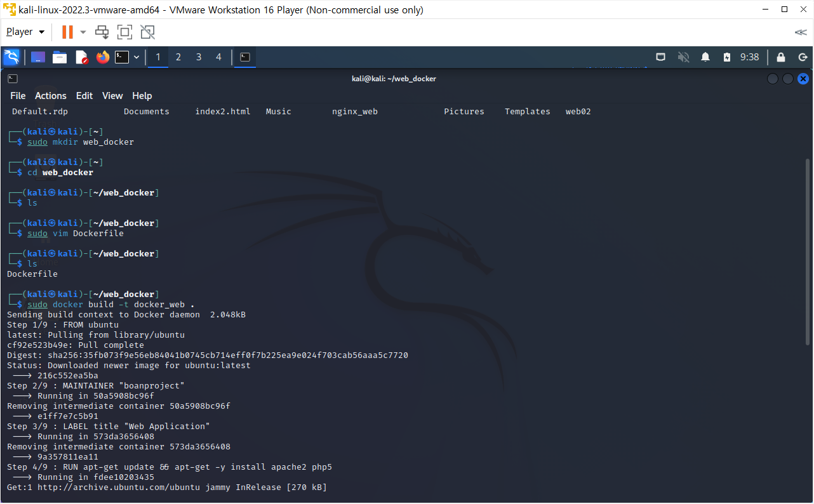Screen dimensions: 814x504
Task: Click the VMware Workstation title icon
Action: point(9,10)
